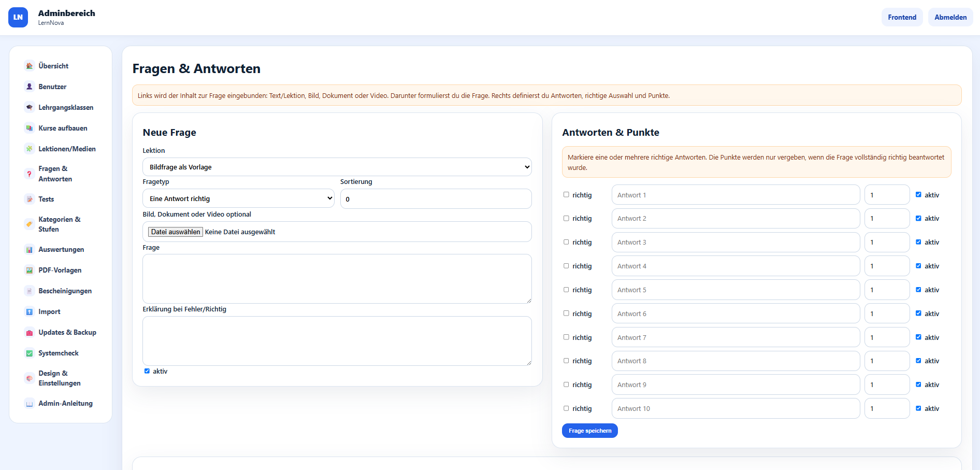Select Auswertungen in the sidebar

(61, 249)
